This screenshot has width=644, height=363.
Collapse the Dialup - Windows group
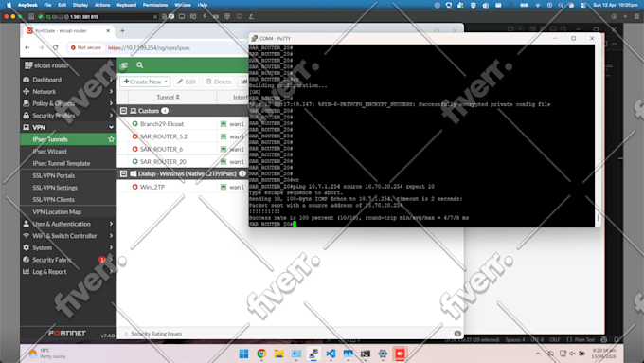[x=123, y=173]
